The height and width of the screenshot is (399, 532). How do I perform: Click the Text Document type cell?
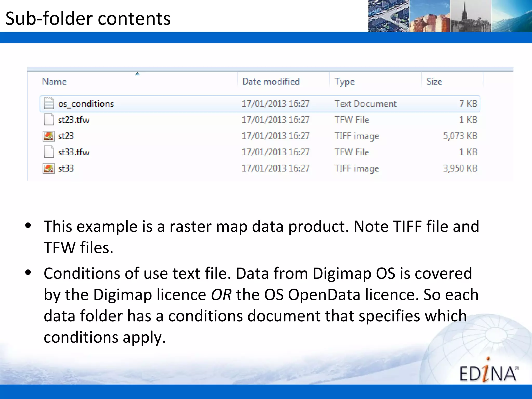point(365,104)
